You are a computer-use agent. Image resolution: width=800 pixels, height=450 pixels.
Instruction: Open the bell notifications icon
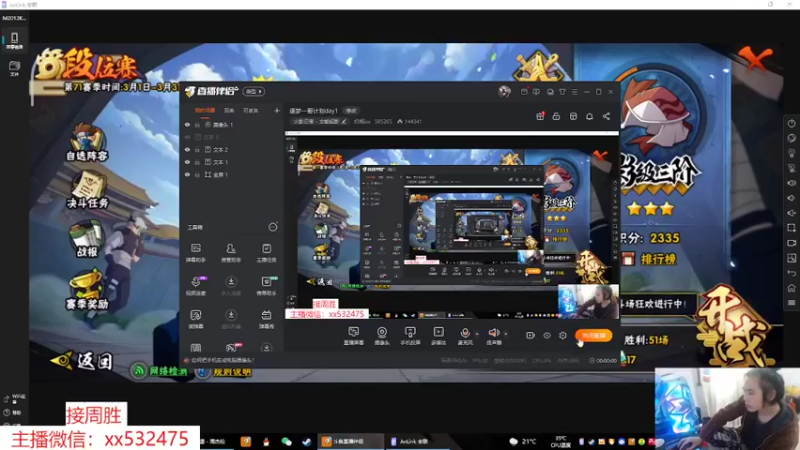click(589, 116)
